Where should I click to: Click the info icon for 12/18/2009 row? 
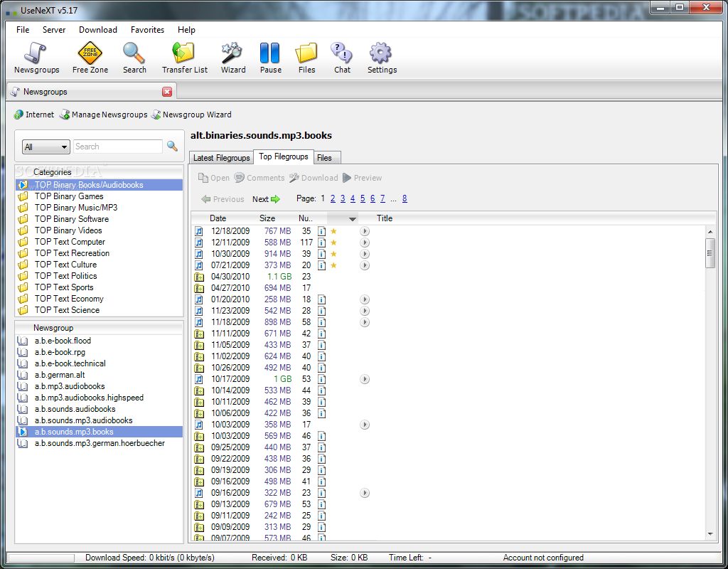pos(321,231)
